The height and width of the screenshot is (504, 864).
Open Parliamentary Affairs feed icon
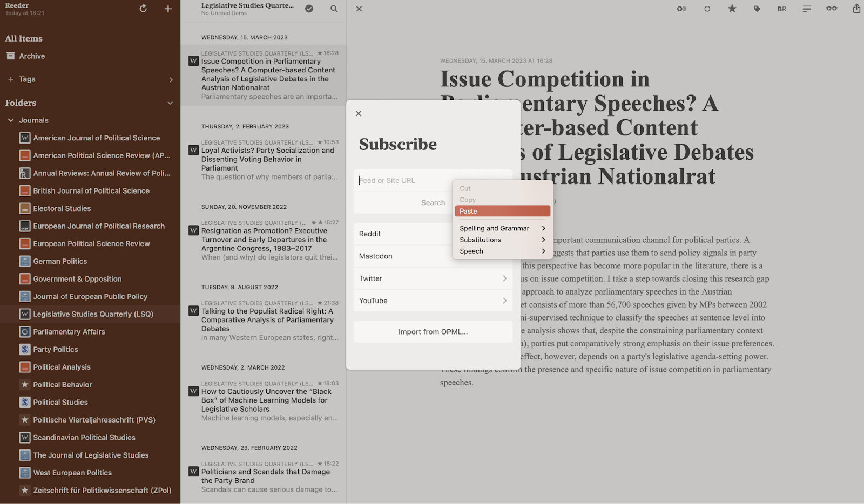click(25, 332)
